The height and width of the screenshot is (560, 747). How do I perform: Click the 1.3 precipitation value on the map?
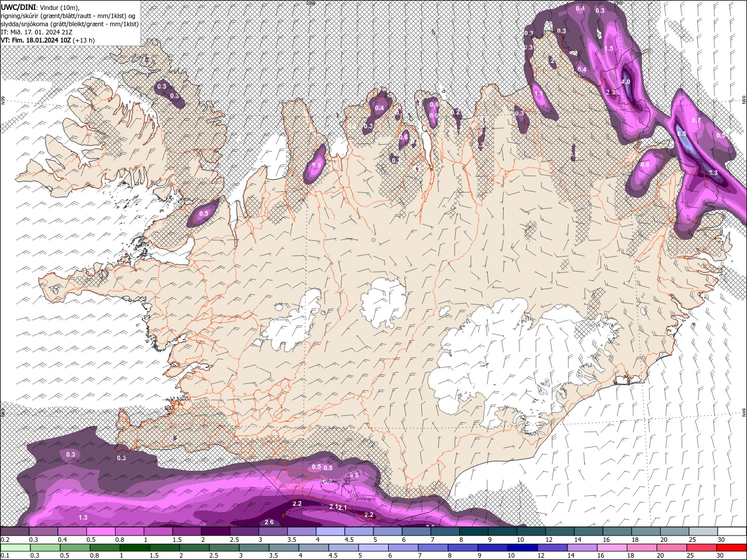pos(83,517)
